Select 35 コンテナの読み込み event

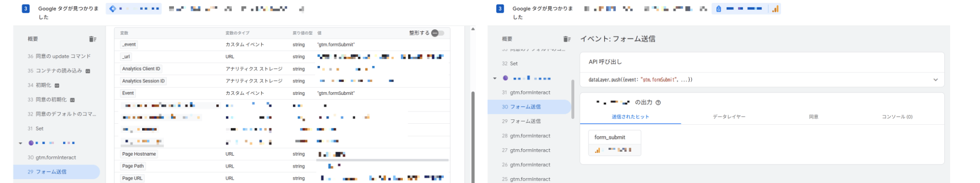click(55, 71)
